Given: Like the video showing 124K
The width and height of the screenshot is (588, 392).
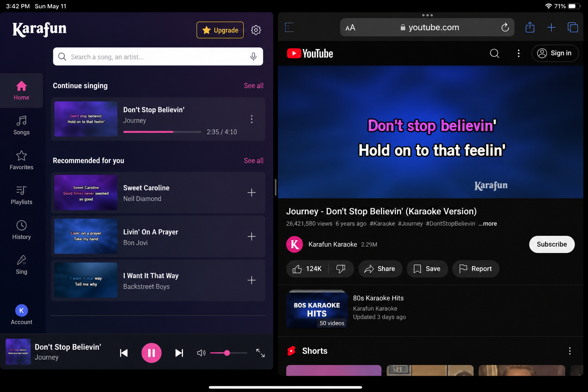Looking at the screenshot, I should [x=307, y=269].
